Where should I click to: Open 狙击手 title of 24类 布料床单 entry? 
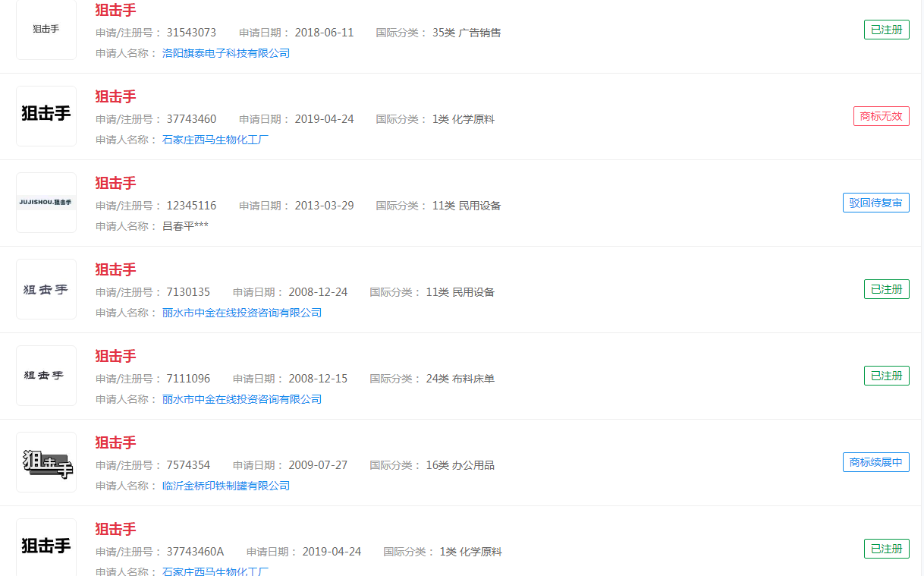click(115, 356)
